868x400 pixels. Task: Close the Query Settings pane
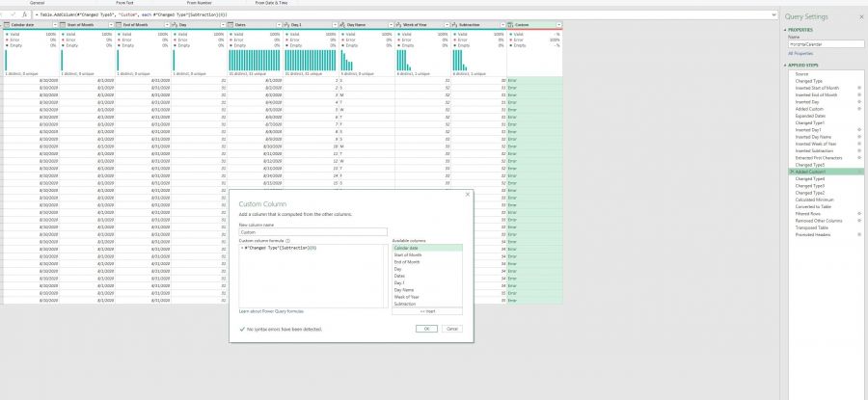(861, 17)
